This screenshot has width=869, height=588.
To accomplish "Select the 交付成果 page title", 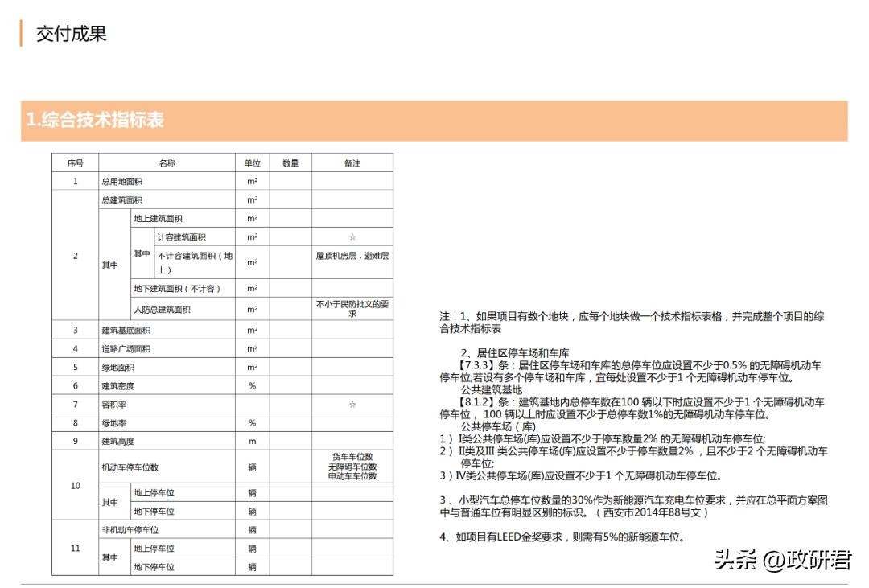I will [71, 34].
